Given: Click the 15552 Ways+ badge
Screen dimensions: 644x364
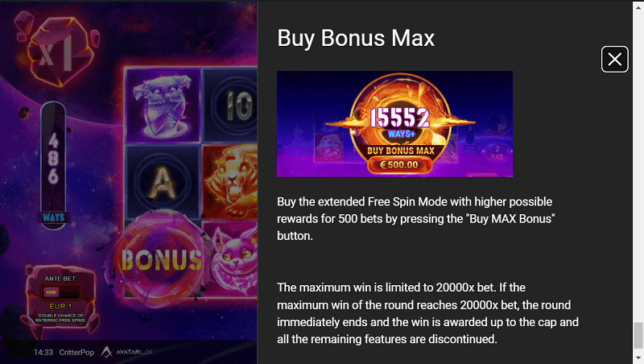Looking at the screenshot, I should click(x=399, y=122).
